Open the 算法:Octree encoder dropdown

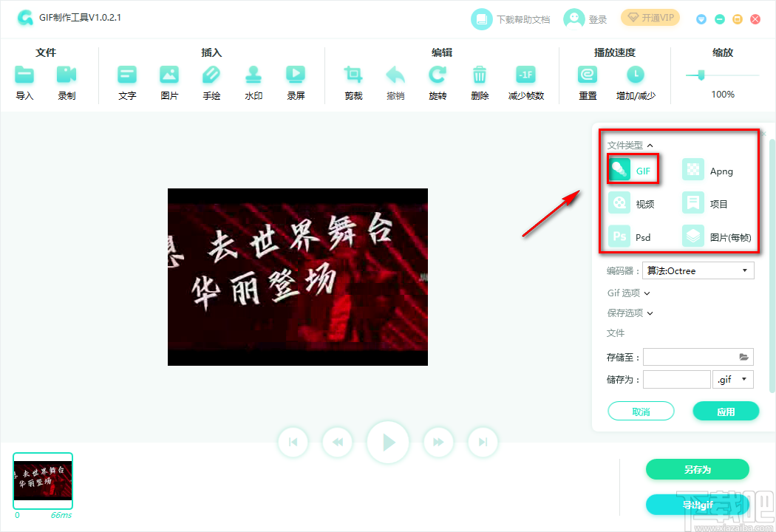click(698, 270)
